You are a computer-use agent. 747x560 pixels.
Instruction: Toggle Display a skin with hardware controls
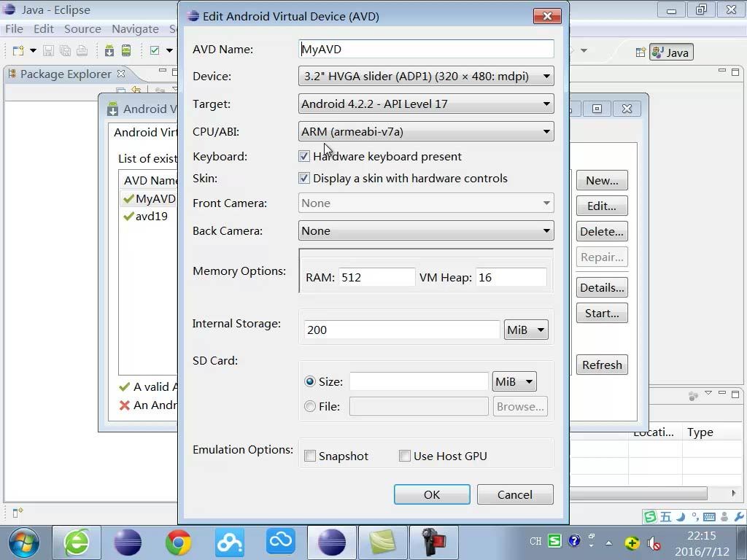coord(304,178)
